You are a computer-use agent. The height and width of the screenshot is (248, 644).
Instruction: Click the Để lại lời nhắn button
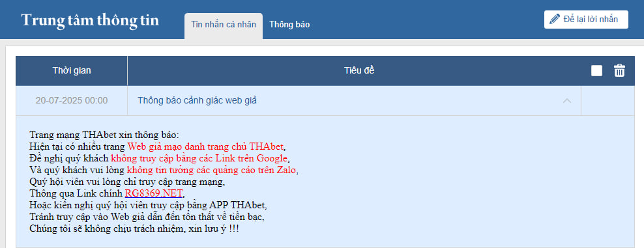click(x=586, y=20)
